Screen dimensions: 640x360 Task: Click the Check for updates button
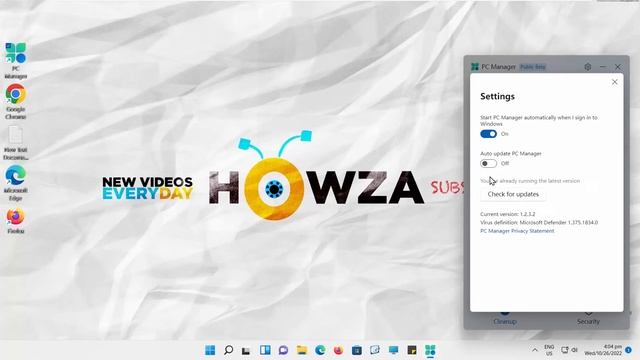(x=513, y=194)
